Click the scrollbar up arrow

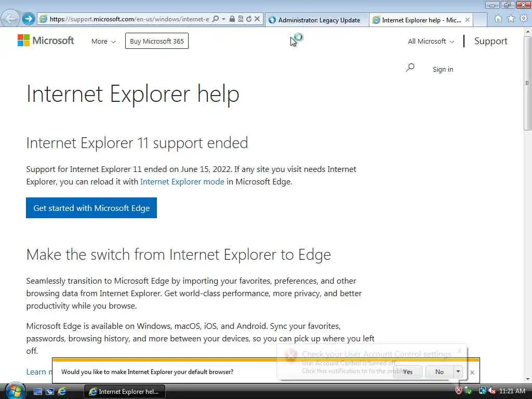pyautogui.click(x=527, y=32)
